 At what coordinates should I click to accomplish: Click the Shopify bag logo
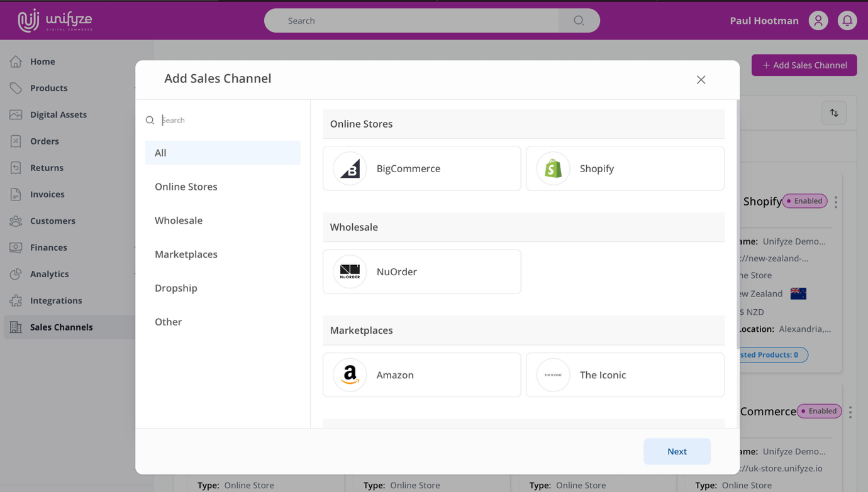(553, 168)
